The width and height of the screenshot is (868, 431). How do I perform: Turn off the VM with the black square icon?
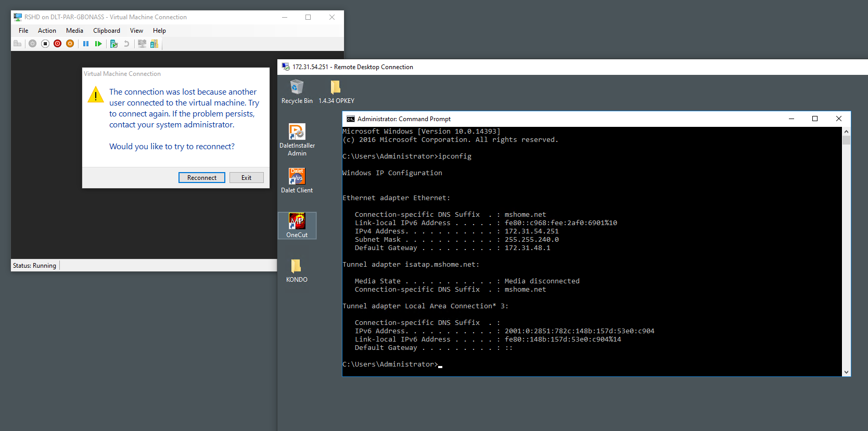(45, 44)
